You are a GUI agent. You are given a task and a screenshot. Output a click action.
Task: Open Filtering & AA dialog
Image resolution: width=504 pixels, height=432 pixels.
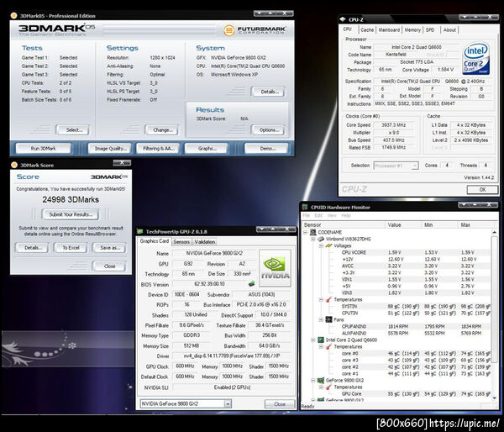(x=158, y=149)
